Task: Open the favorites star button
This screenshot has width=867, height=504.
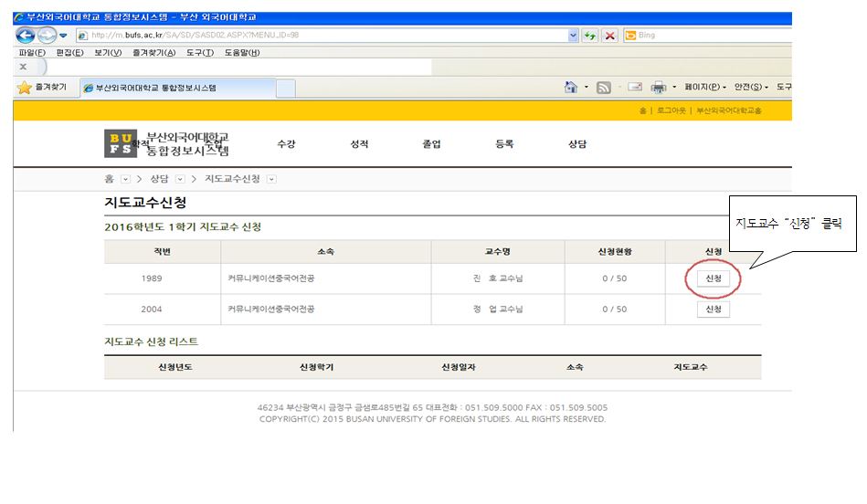Action: click(41, 88)
